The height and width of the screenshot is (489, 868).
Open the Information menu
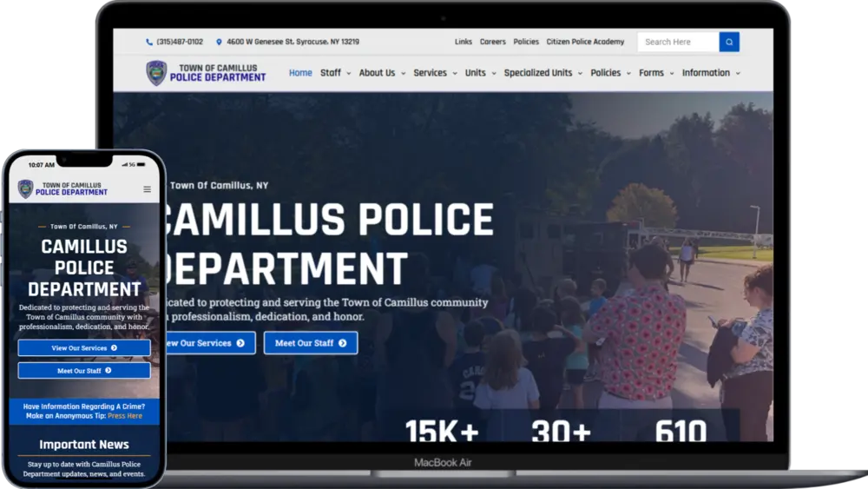706,73
